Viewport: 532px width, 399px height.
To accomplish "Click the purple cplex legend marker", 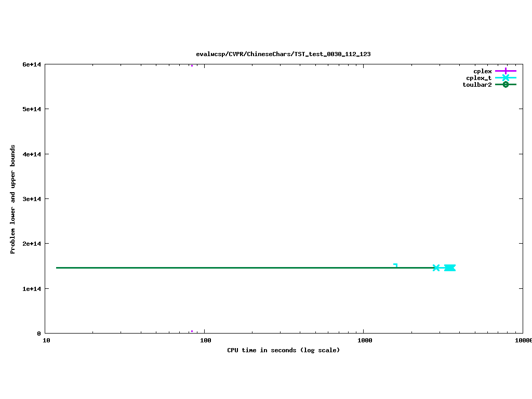I will tap(506, 71).
